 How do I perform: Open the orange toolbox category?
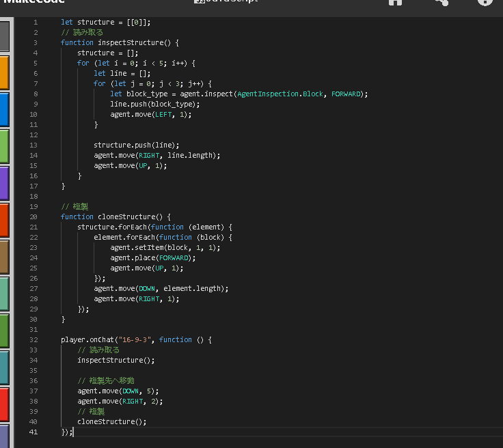[4, 72]
